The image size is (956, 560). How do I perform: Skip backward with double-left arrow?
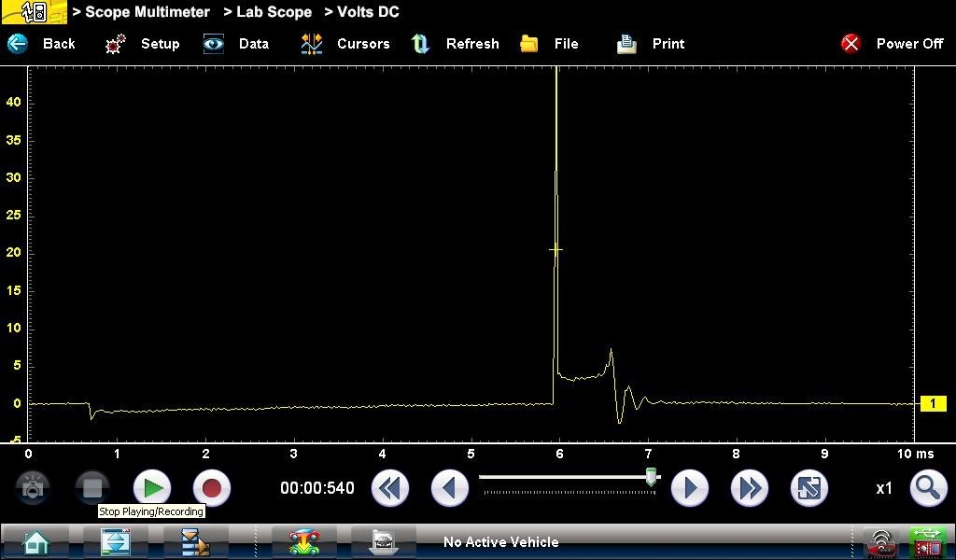tap(390, 488)
